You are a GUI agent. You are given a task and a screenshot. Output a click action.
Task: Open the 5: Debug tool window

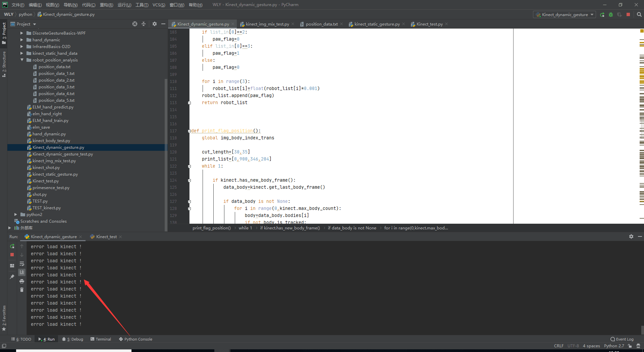(x=72, y=339)
